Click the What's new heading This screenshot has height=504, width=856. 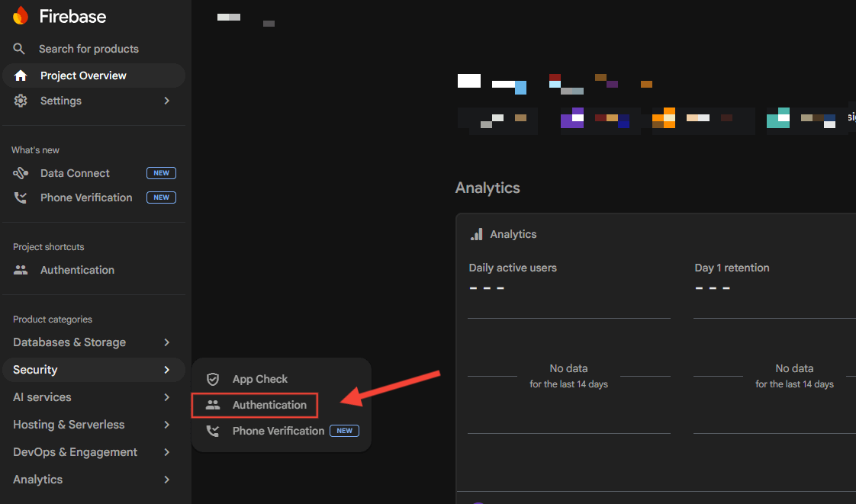tap(36, 150)
